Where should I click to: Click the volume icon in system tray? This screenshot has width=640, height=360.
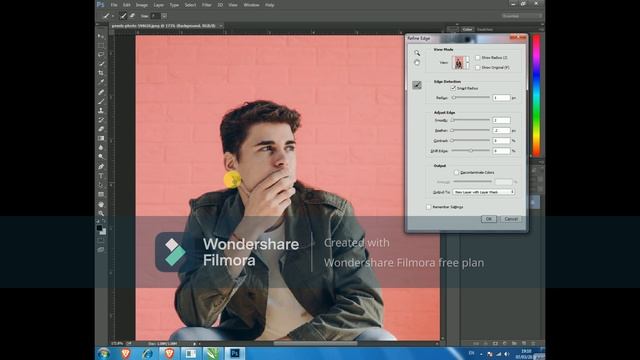[507, 354]
